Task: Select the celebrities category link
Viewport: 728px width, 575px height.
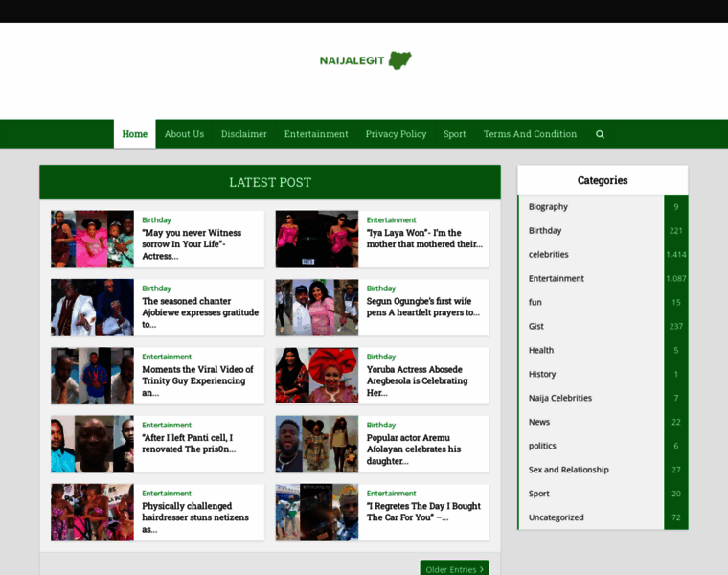Action: pos(548,255)
